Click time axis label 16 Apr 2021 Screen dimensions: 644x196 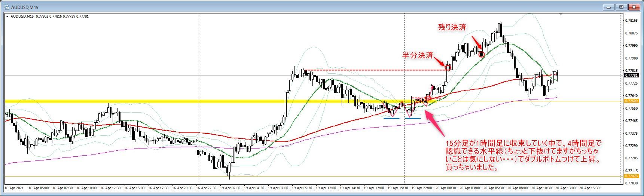click(13, 188)
